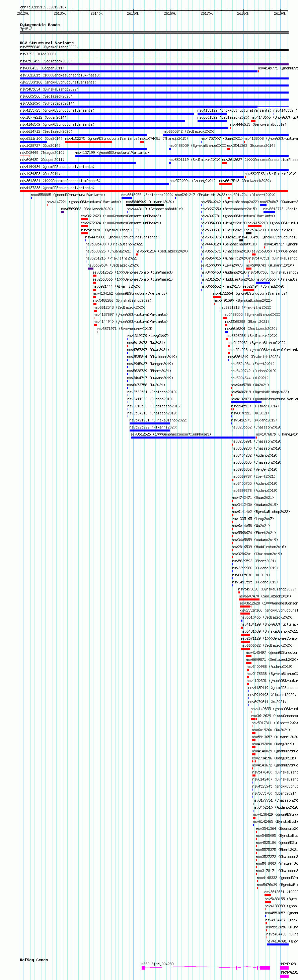This screenshot has width=298, height=980.
Task: Open variant nsv4479088 (gnomADStructuralVariants)
Action: pos(122,237)
